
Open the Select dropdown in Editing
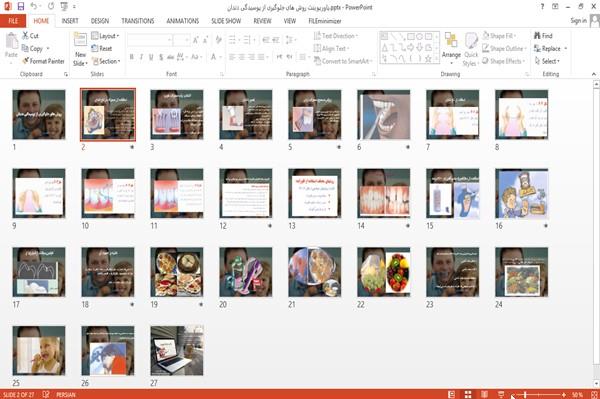coord(547,61)
